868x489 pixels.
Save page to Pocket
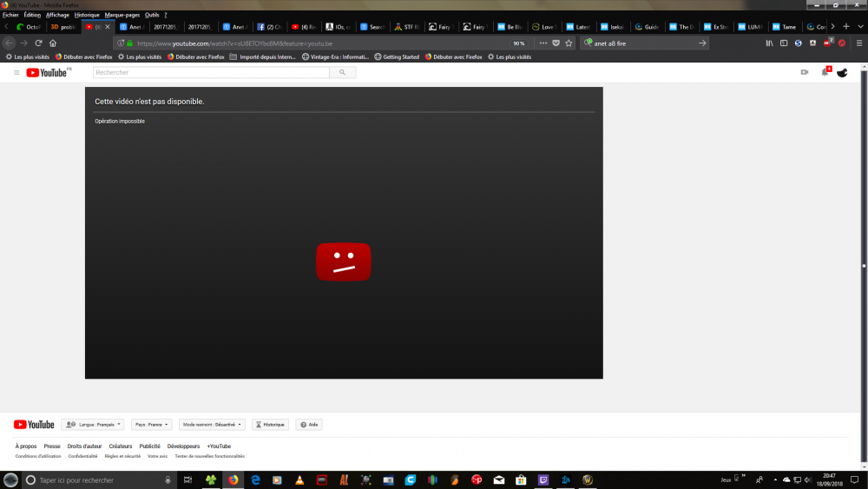(556, 43)
